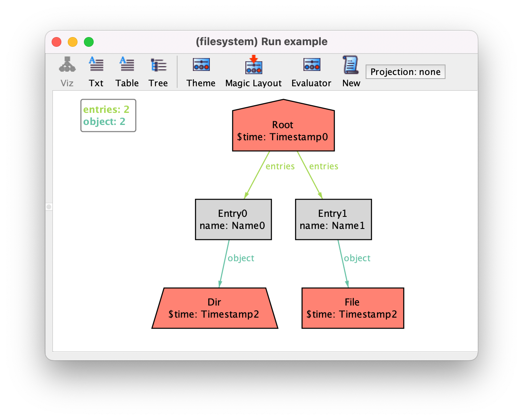Click object edge label toward Dir
This screenshot has width=523, height=420.
[241, 258]
